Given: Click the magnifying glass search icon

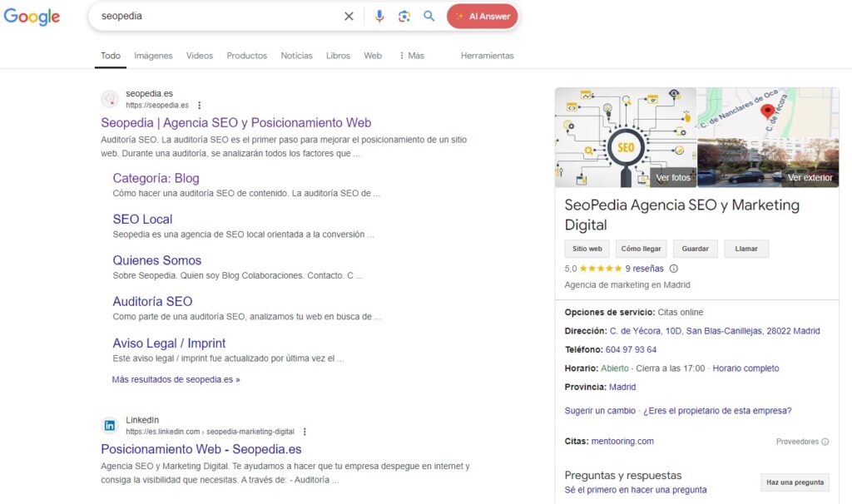Looking at the screenshot, I should pos(429,17).
